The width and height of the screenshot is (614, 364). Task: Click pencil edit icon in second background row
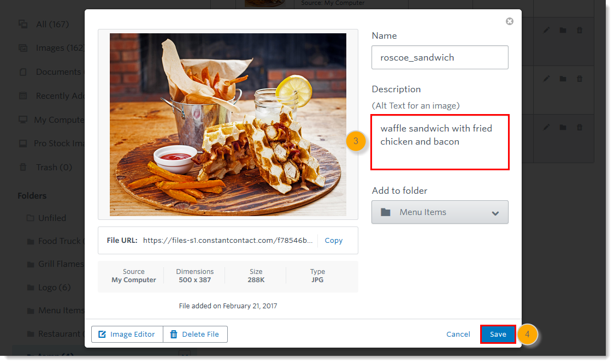[x=546, y=79]
